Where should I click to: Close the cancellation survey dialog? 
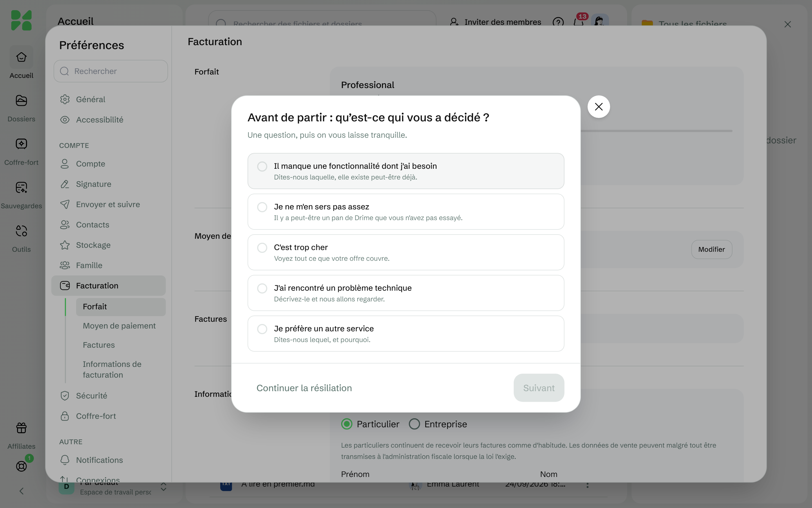tap(599, 107)
